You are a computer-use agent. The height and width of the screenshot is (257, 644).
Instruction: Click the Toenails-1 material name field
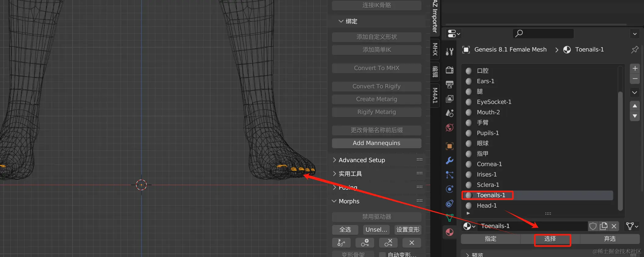coord(532,226)
